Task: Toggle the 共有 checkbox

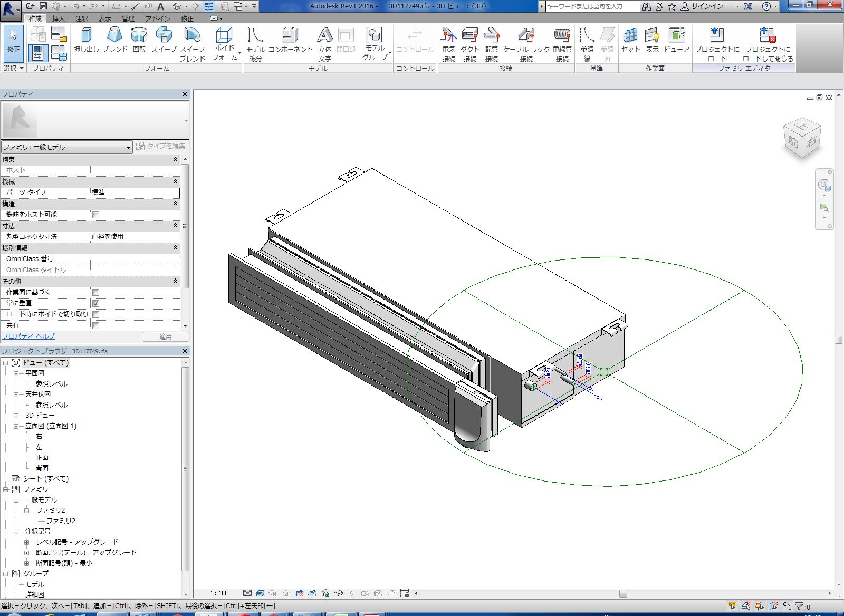Action: 95,326
